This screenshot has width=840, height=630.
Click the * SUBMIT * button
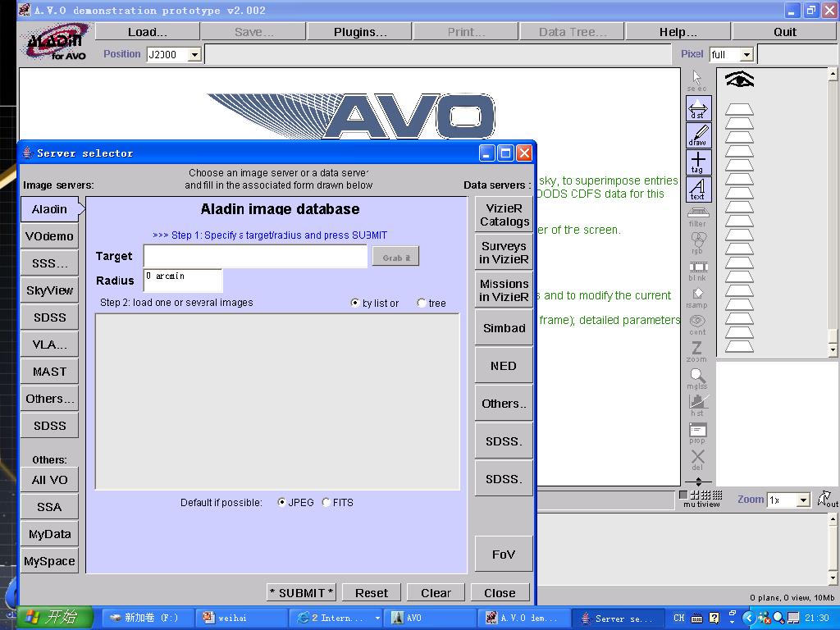tap(302, 592)
